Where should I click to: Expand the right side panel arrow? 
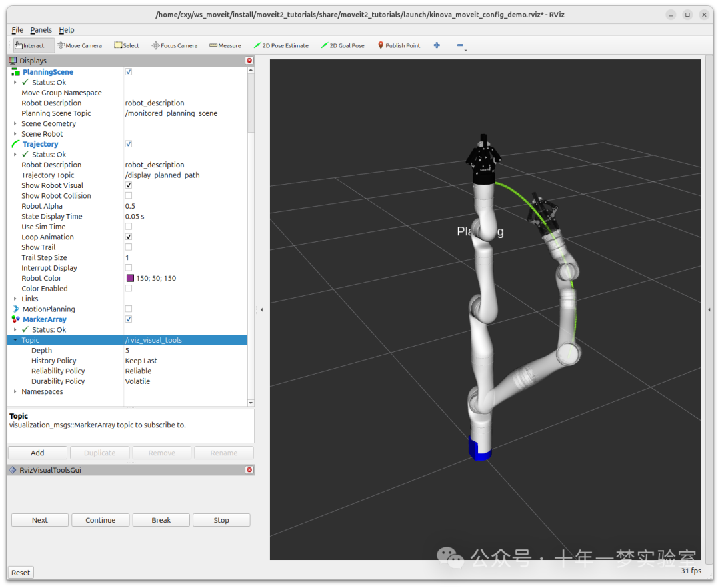tap(709, 310)
